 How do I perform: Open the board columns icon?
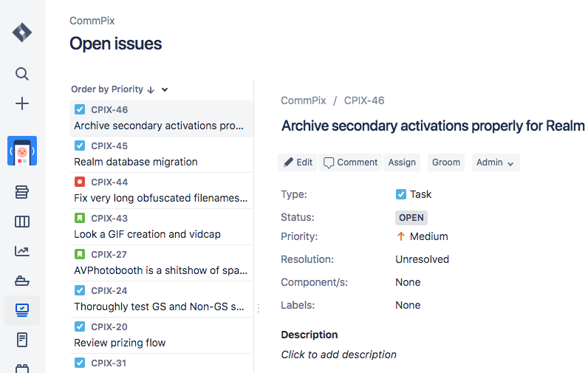pos(22,222)
